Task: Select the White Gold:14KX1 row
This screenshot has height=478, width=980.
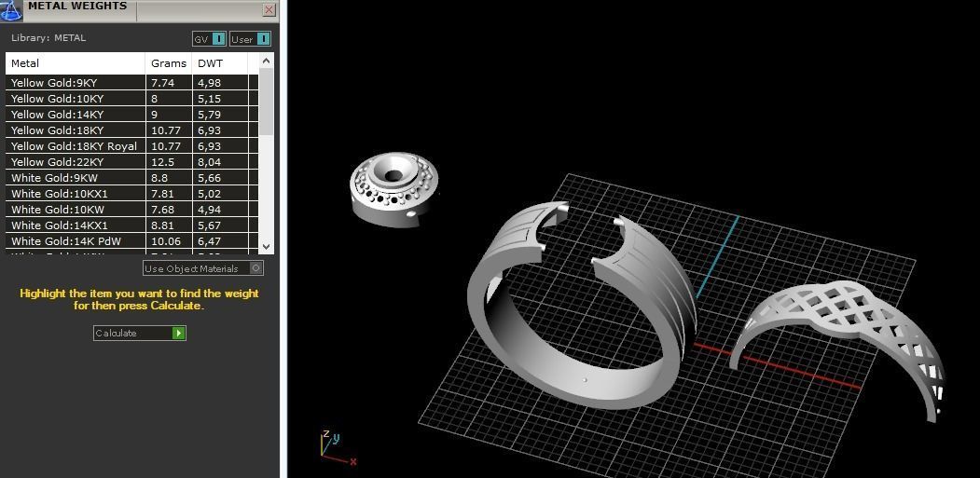Action: (131, 225)
